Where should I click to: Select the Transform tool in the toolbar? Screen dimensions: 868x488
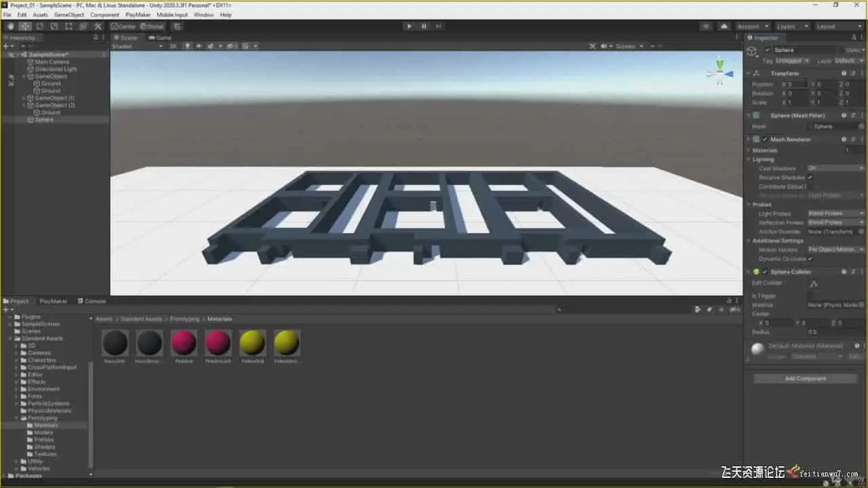click(x=83, y=26)
